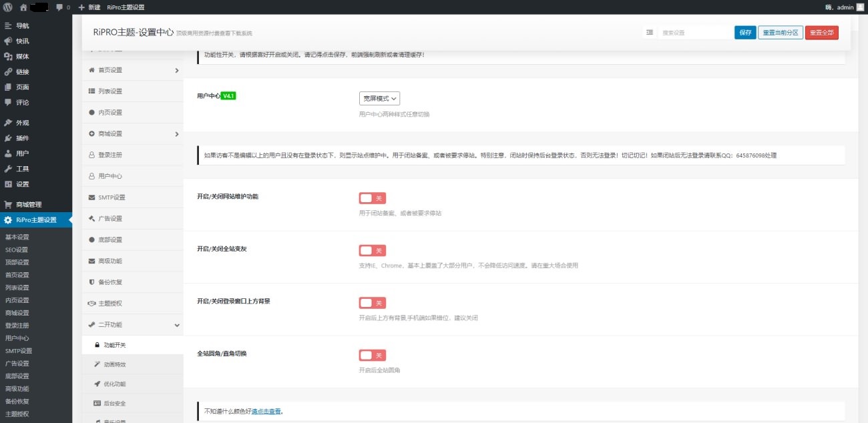Open 媒体 library via its sidebar icon
This screenshot has height=423, width=868.
8,56
